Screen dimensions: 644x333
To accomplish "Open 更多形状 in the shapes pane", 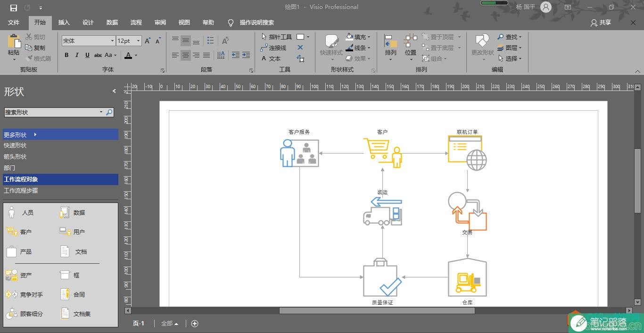I will click(x=60, y=135).
